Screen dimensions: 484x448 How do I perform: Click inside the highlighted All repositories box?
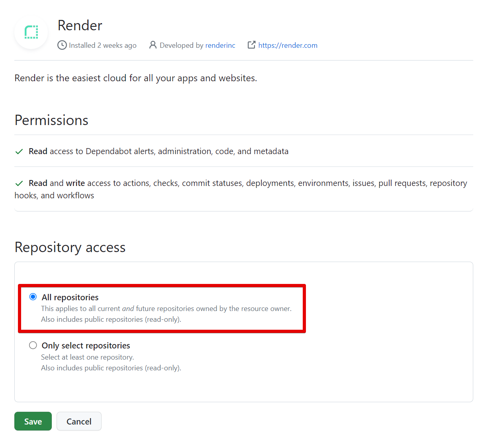161,309
